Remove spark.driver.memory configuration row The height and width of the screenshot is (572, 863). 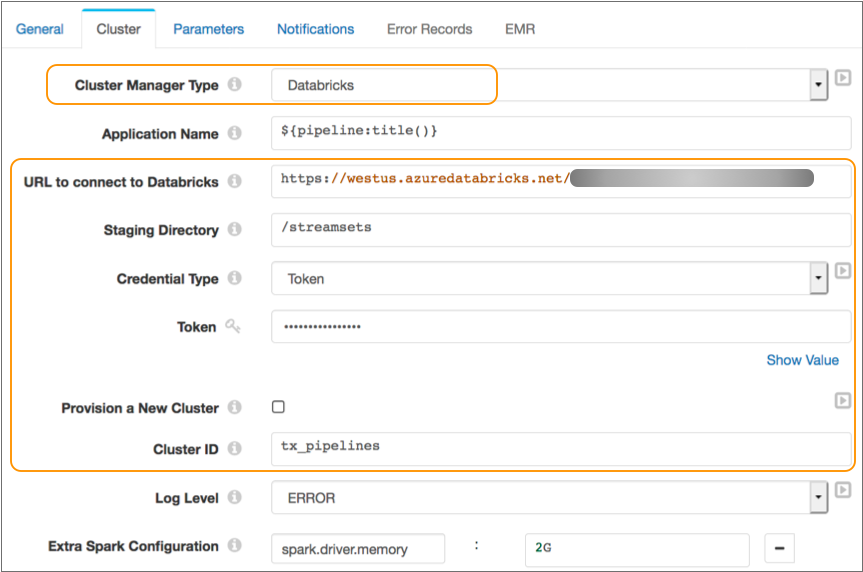coord(779,548)
